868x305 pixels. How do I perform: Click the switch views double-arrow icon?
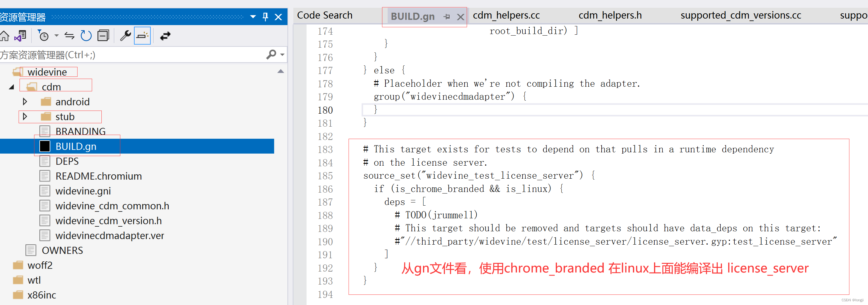pos(165,36)
